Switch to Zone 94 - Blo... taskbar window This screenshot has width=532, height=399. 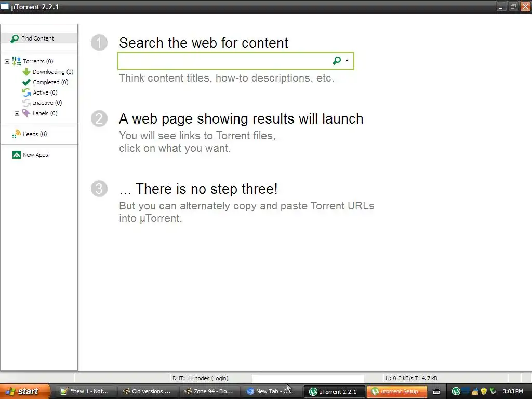tap(209, 391)
